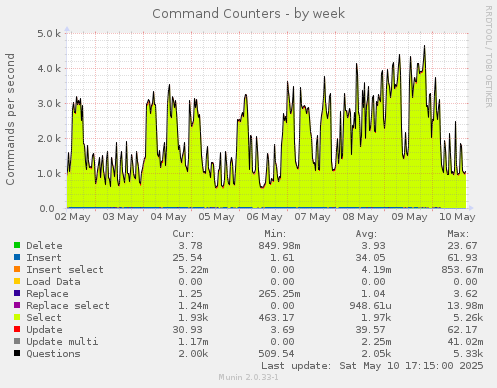Click Replace select average value 948.61u

(370, 306)
